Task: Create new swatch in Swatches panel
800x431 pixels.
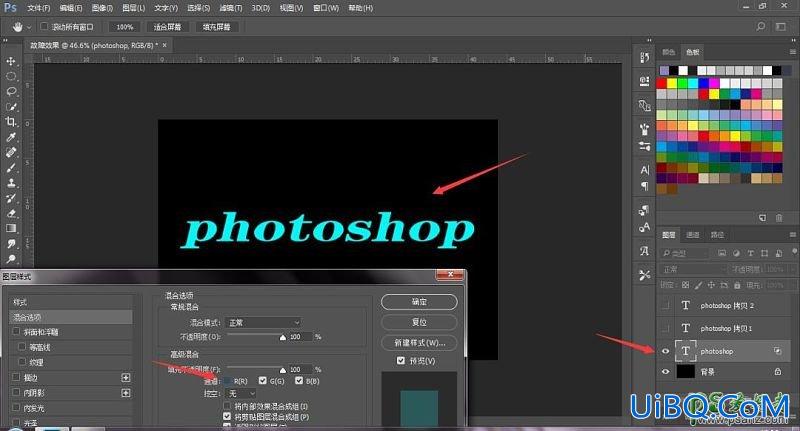Action: (762, 218)
